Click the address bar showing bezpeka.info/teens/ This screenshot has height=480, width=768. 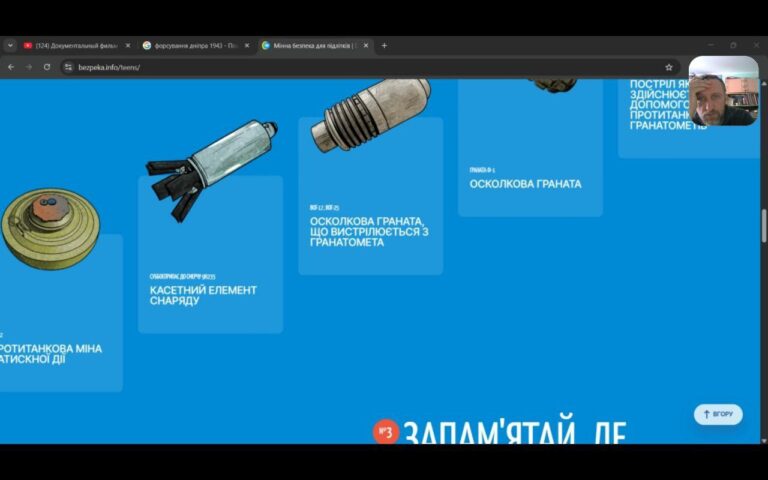pyautogui.click(x=300, y=67)
